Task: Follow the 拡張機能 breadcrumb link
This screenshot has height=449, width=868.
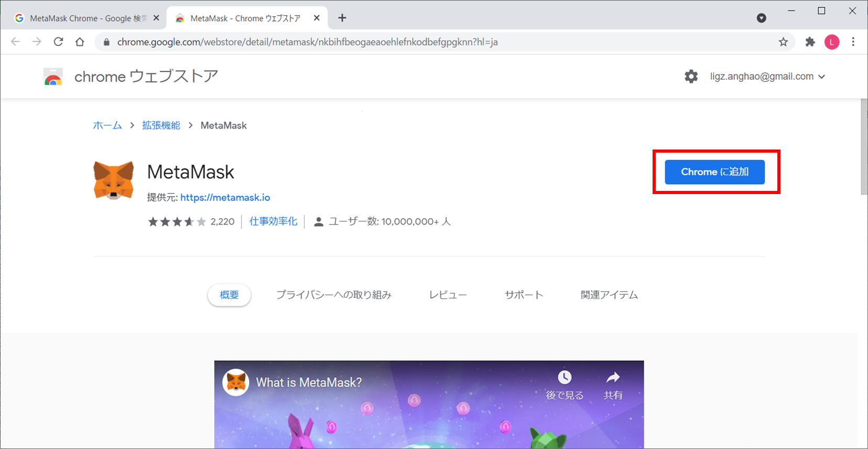Action: pos(161,125)
